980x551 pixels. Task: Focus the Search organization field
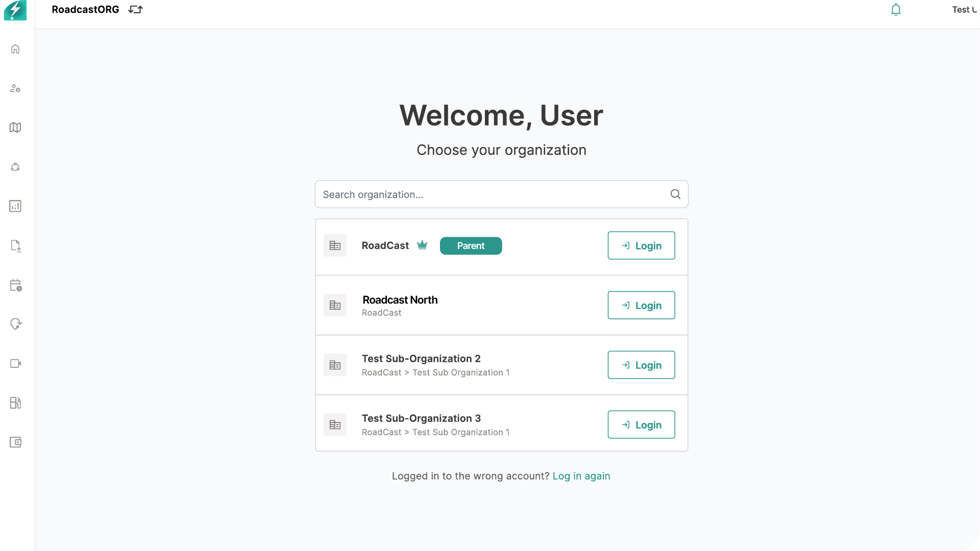[501, 194]
